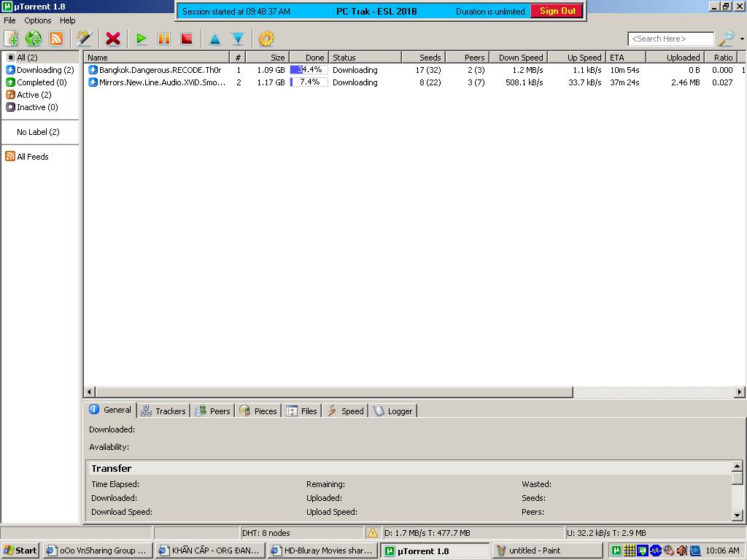Sort by Down Speed column header
This screenshot has width=747, height=560.
tap(519, 58)
